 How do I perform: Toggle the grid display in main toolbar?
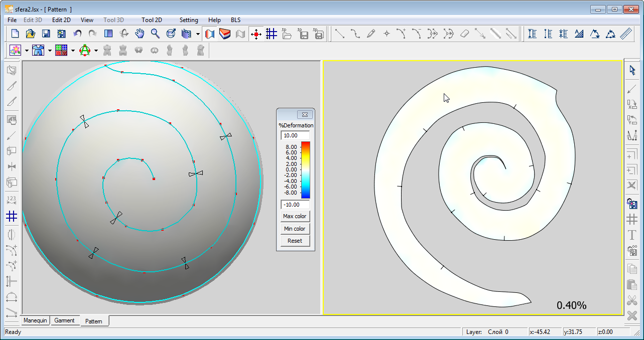pos(272,34)
